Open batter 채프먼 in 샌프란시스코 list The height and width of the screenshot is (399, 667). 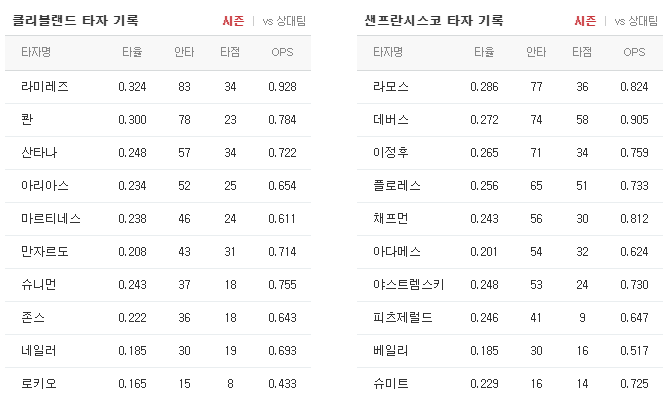[391, 219]
